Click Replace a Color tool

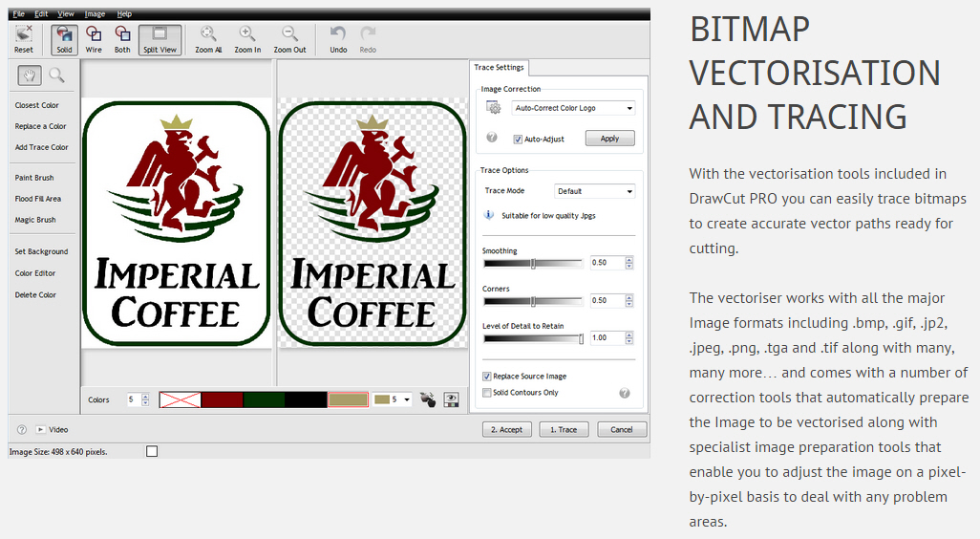[41, 126]
